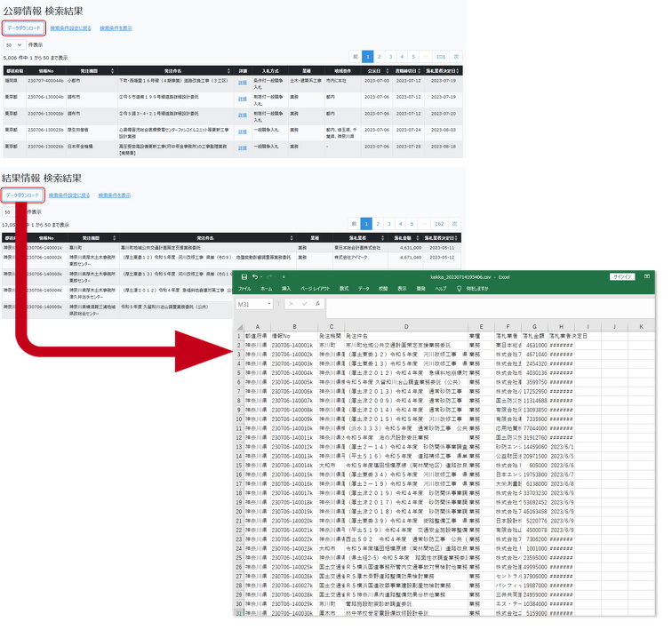Open the データ ribbon tab
This screenshot has height=630, width=672.
364,289
